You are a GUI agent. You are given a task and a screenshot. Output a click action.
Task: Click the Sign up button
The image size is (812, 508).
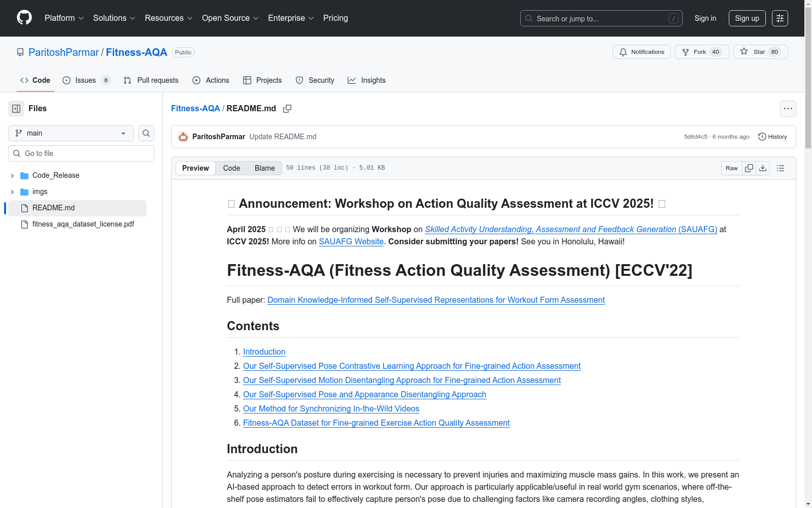pos(747,18)
